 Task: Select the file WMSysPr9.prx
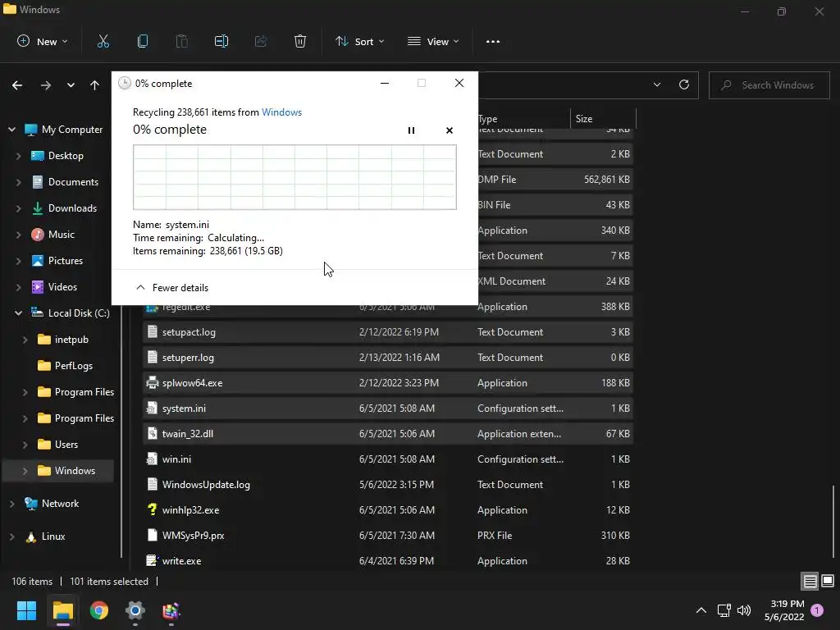click(x=388, y=535)
